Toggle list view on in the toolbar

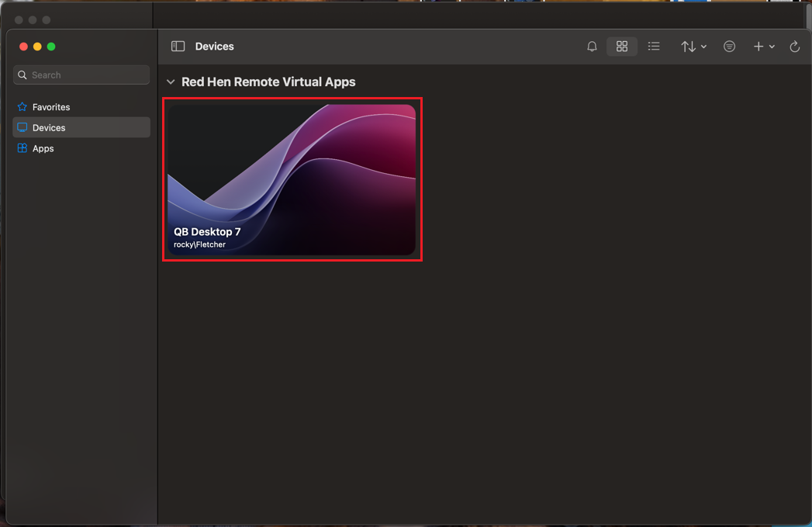point(654,47)
